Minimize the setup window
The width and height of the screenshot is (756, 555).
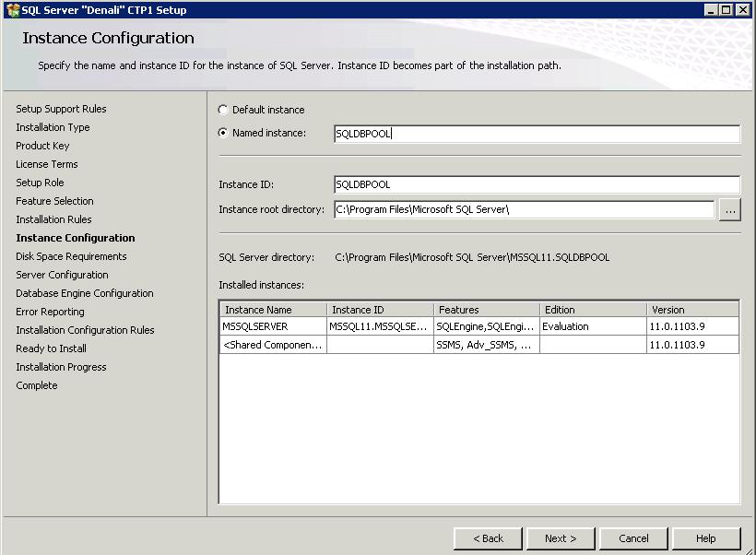713,10
